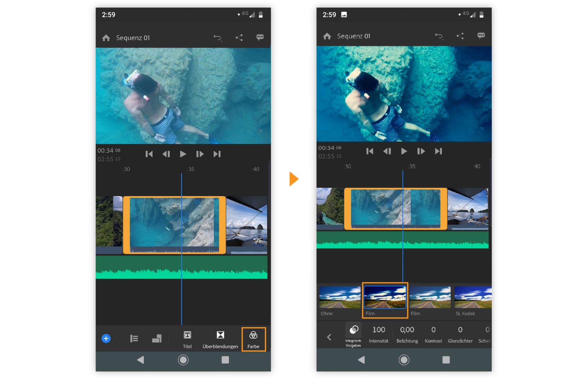The height and width of the screenshot is (379, 588).
Task: Collapse color panel with back chevron
Action: pyautogui.click(x=329, y=337)
